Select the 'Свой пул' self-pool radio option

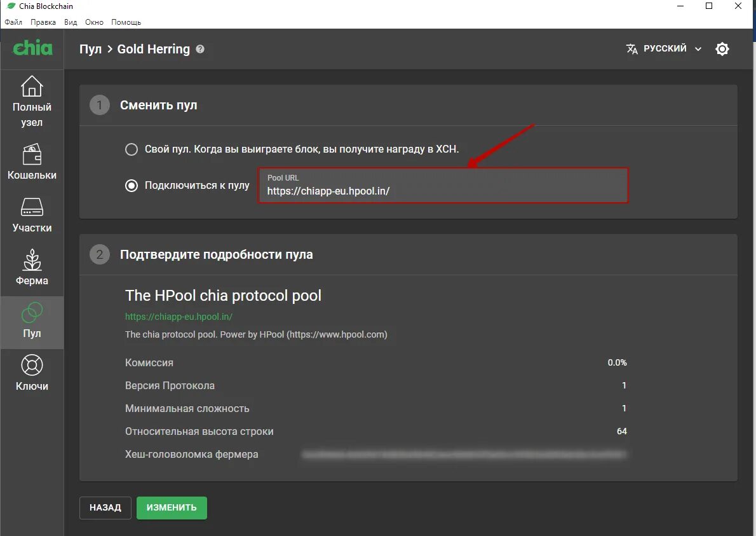tap(131, 149)
